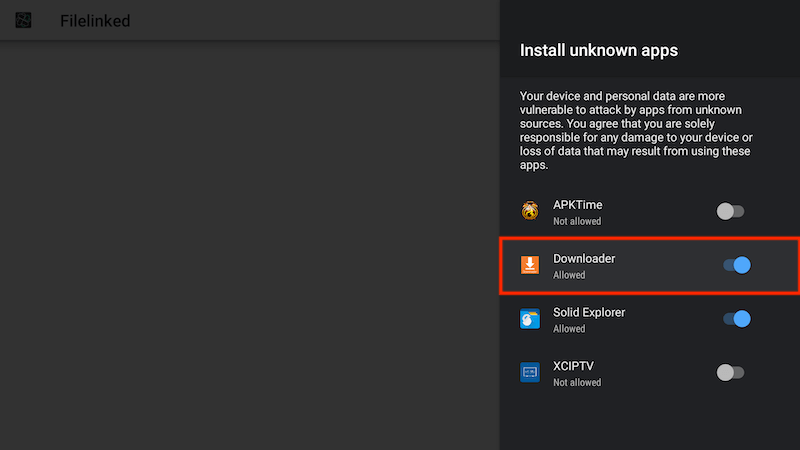Screen dimensions: 800x450
Task: Select the Downloader list entry name
Action: click(x=584, y=259)
